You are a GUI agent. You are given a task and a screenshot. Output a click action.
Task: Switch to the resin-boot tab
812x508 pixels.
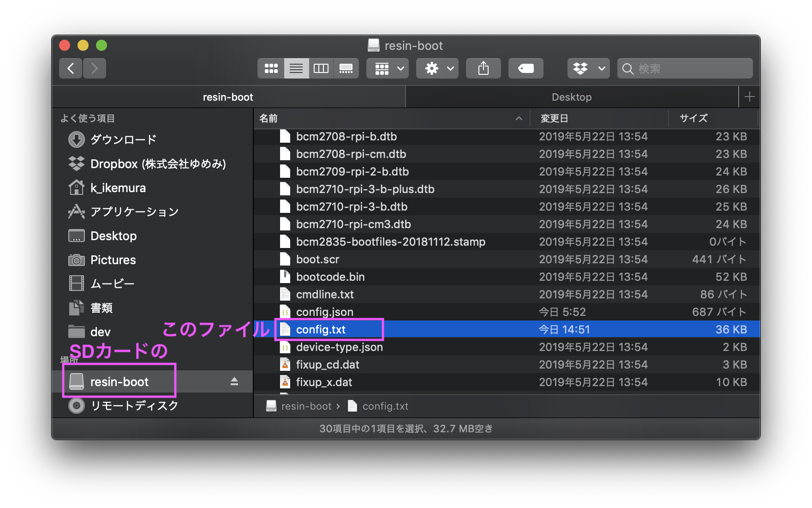[228, 97]
